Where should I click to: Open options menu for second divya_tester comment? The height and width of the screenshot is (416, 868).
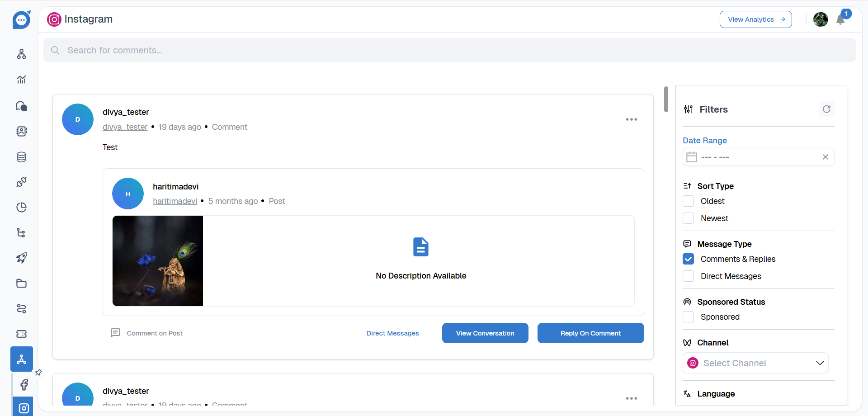632,398
